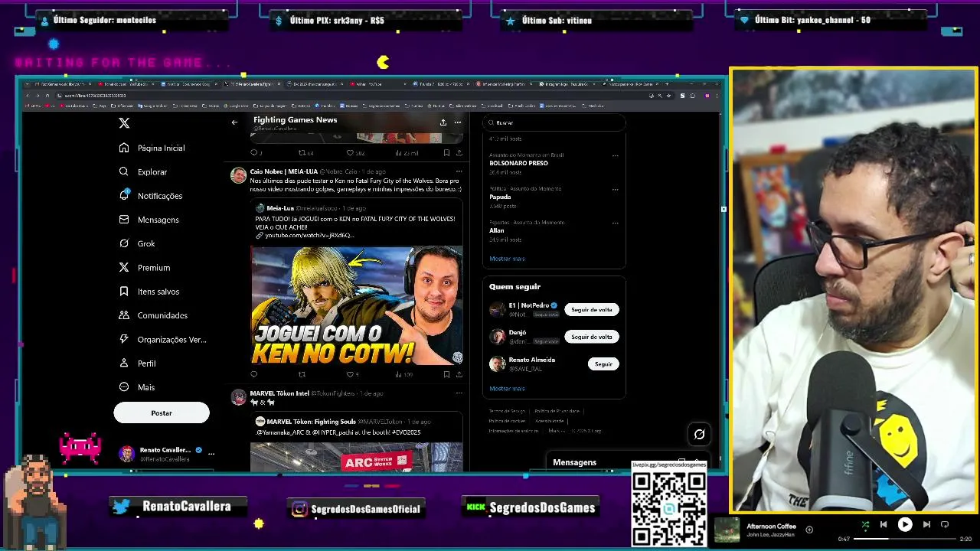980x551 pixels.
Task: Bookmark the Caio Nobre post
Action: (446, 374)
